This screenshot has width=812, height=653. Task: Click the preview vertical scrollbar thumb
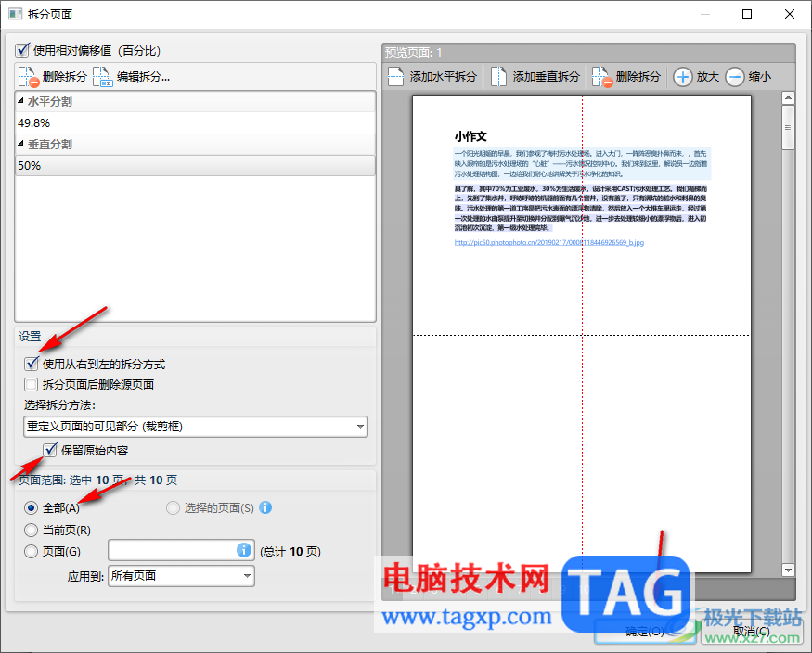pyautogui.click(x=788, y=128)
